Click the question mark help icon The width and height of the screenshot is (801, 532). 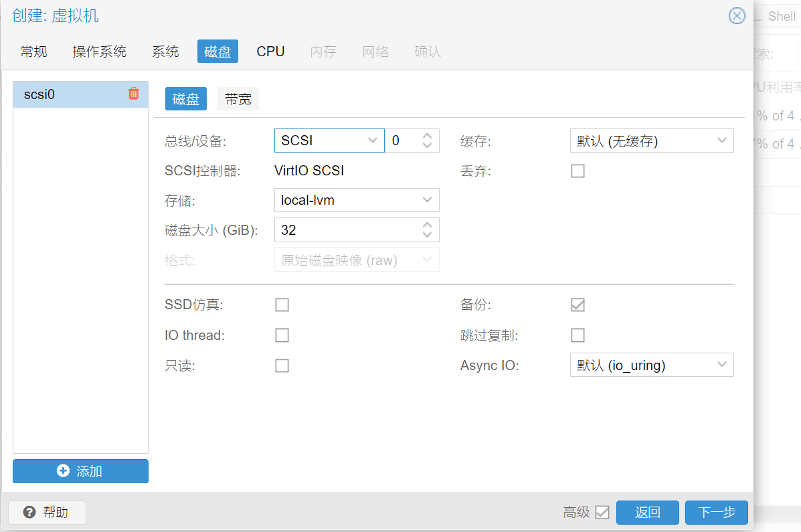(29, 513)
